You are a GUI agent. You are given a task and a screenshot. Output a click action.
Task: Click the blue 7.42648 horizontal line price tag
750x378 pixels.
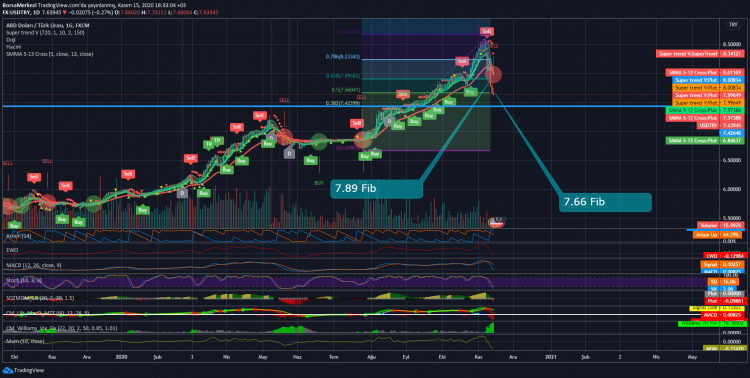tap(731, 133)
